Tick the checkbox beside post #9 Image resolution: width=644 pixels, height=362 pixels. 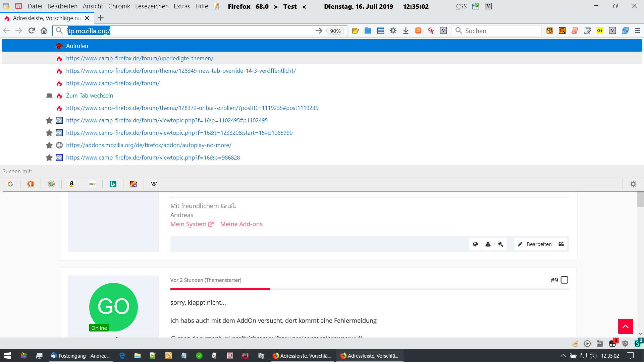(x=565, y=280)
